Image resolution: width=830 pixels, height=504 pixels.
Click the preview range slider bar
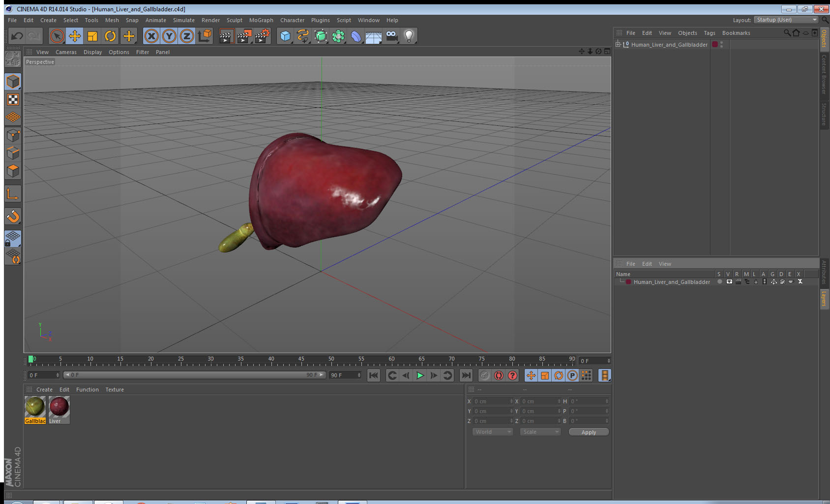click(195, 375)
